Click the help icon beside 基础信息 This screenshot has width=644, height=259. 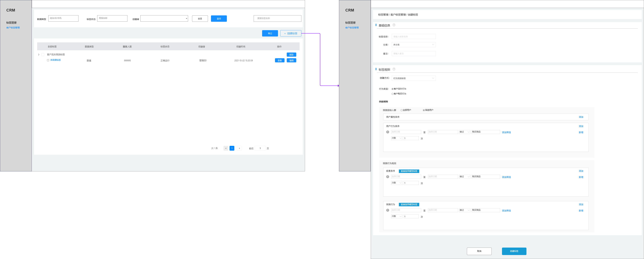[x=394, y=25]
